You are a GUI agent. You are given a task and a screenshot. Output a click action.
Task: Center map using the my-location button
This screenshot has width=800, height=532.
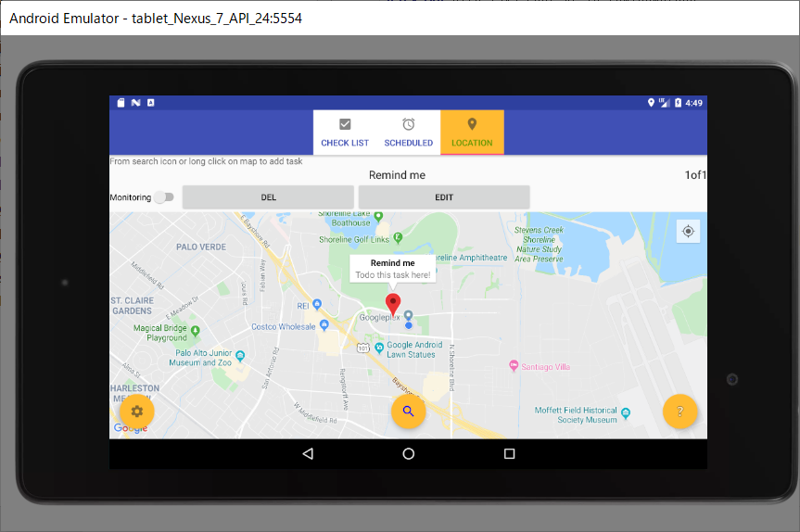pos(688,231)
